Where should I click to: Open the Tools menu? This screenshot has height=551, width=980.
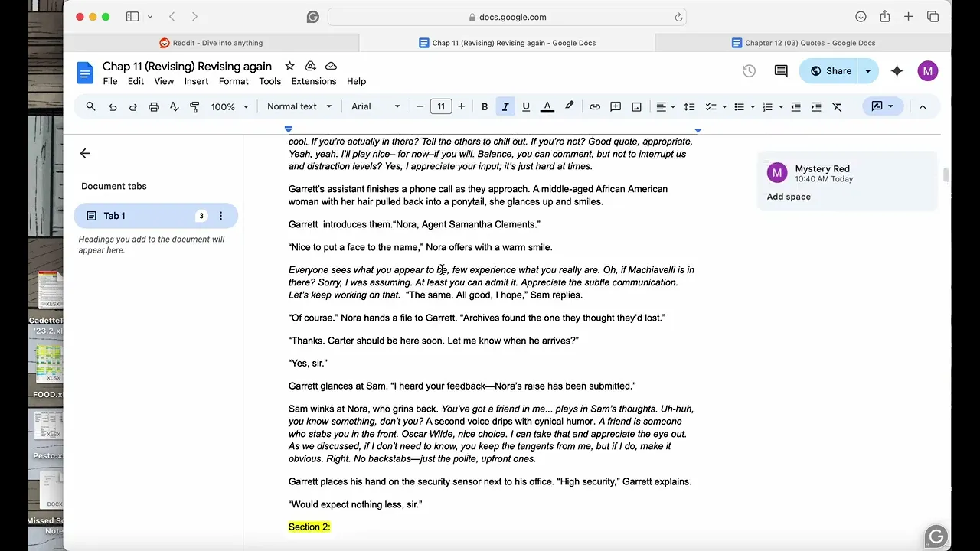[269, 81]
